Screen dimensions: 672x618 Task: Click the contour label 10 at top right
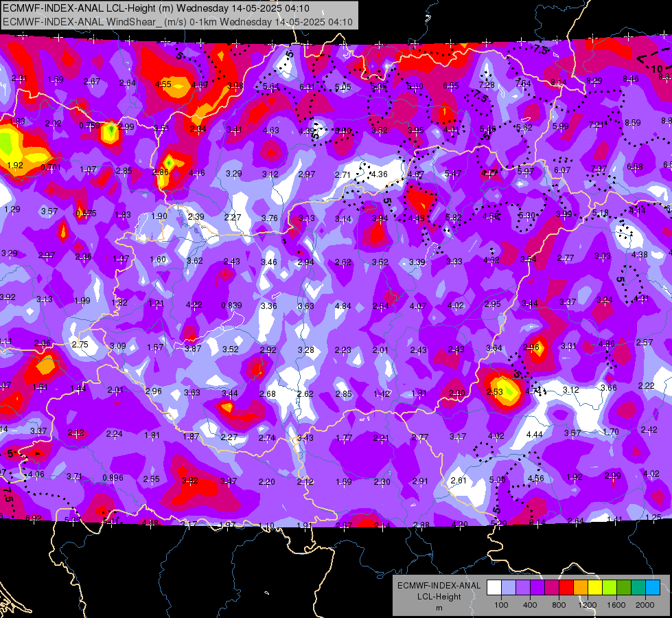pyautogui.click(x=657, y=69)
